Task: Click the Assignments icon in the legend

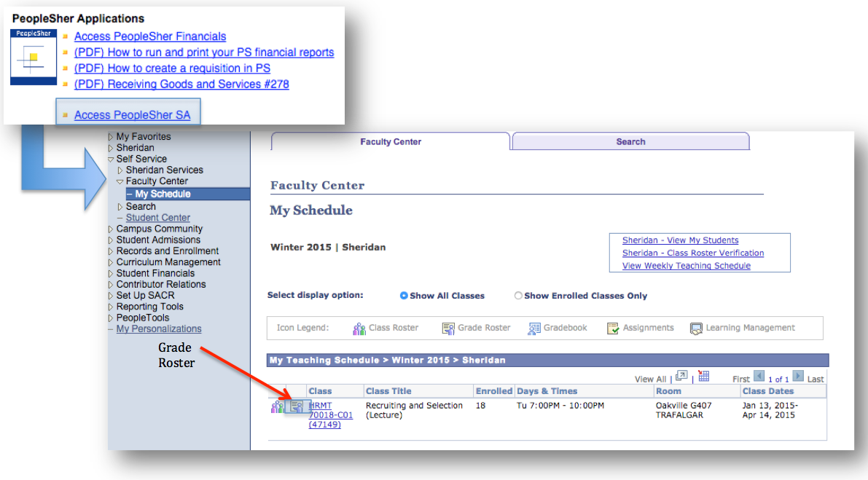Action: click(x=613, y=328)
